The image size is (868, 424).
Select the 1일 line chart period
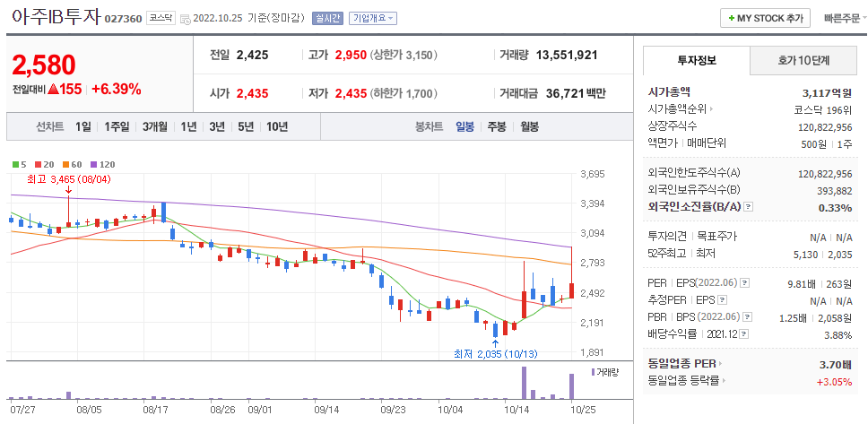pos(83,126)
